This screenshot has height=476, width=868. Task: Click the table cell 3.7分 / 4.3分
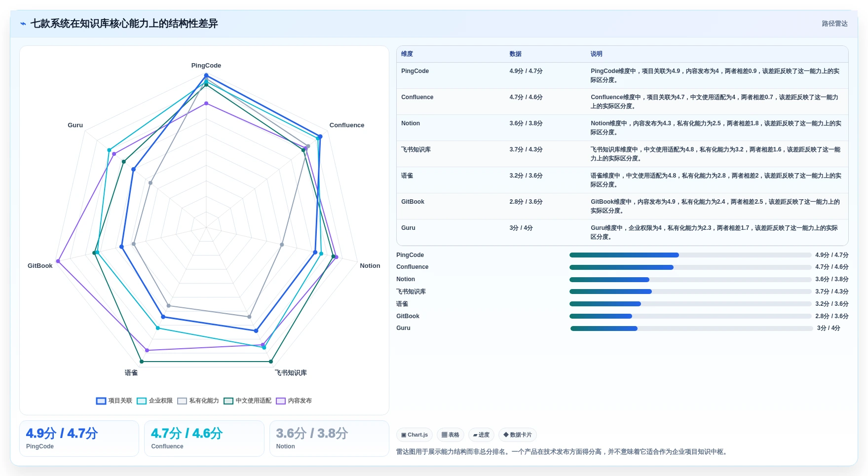click(x=526, y=149)
